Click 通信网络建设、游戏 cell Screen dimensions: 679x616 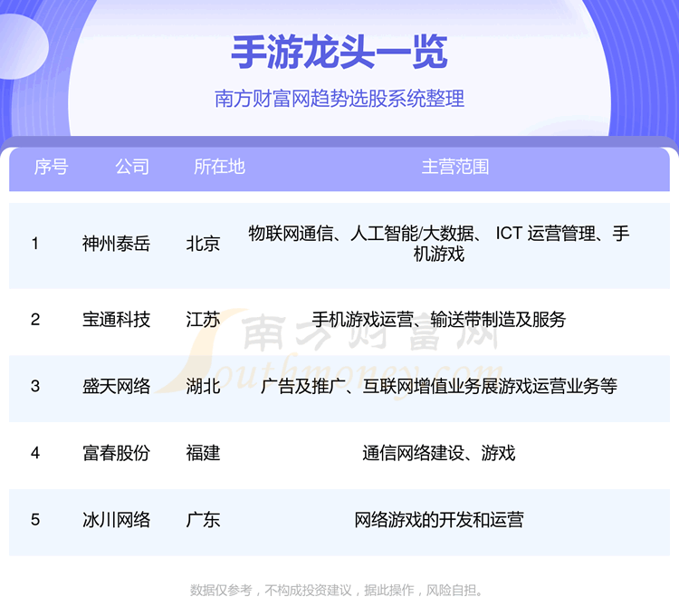pos(439,453)
